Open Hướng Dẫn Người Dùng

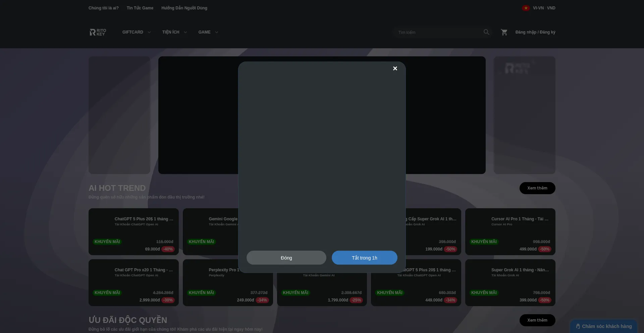coord(184,8)
